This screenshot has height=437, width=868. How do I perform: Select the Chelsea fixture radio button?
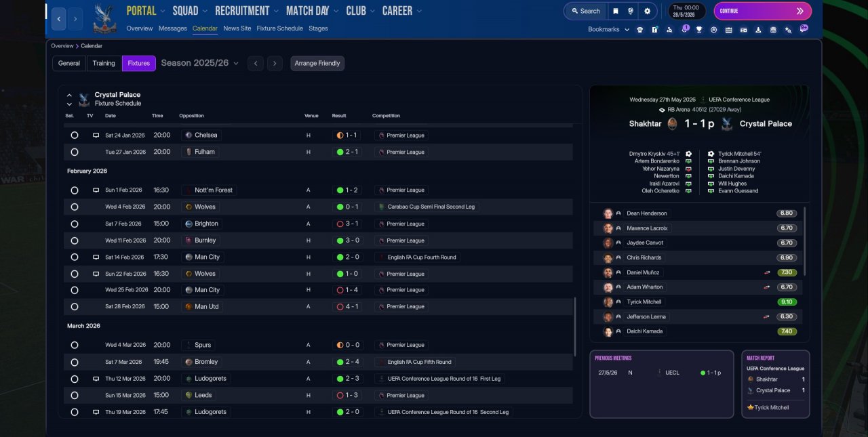pos(75,136)
